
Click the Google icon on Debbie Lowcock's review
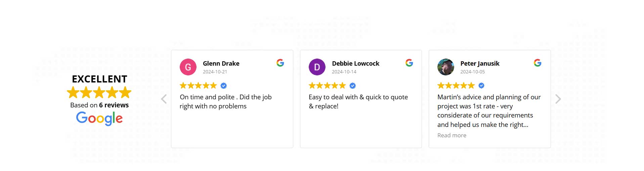coord(409,63)
